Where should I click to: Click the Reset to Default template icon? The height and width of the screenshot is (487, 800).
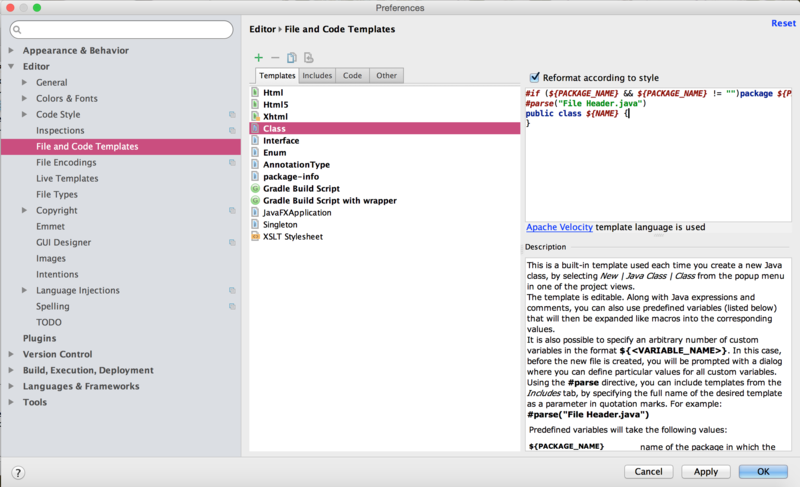[309, 58]
